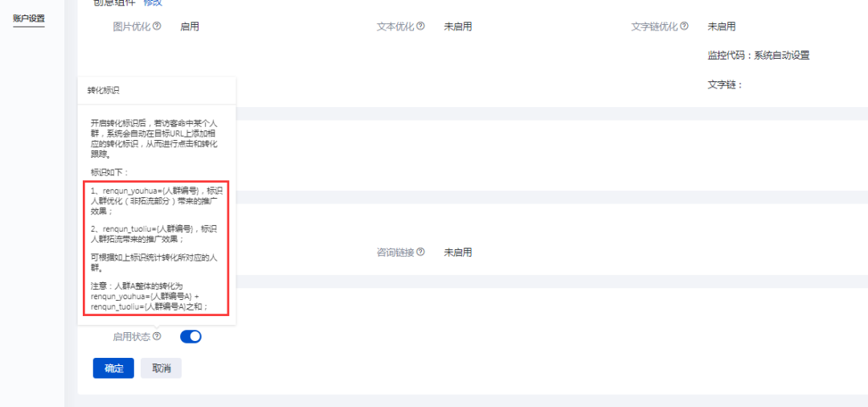The height and width of the screenshot is (407, 868).
Task: Click the 图片优化 value 启用
Action: point(190,26)
